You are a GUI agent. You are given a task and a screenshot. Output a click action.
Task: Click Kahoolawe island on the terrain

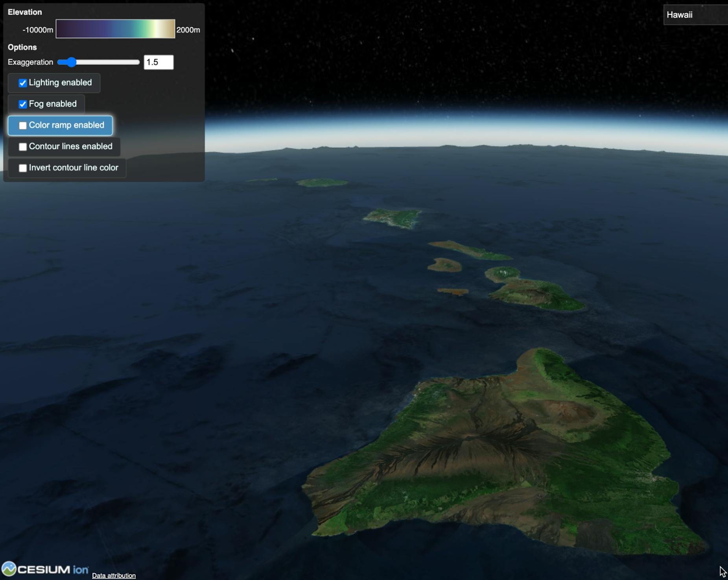click(x=452, y=291)
